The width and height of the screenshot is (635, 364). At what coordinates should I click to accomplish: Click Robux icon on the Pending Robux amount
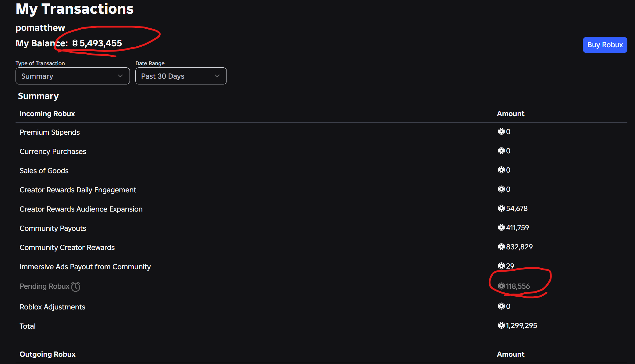pyautogui.click(x=501, y=286)
